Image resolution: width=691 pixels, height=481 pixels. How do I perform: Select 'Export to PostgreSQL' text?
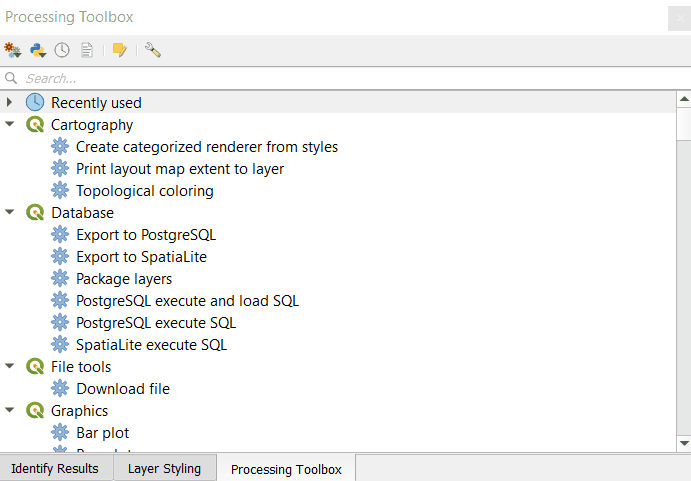pyautogui.click(x=146, y=235)
